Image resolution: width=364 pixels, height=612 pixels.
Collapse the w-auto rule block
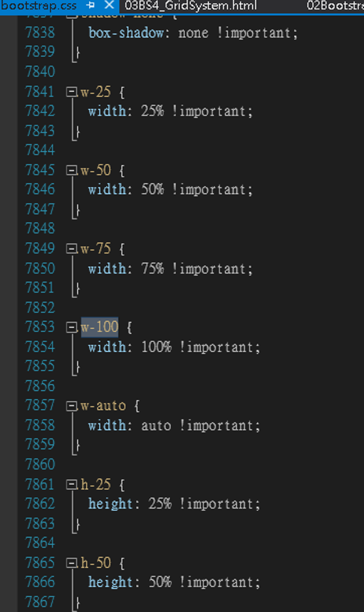(71, 407)
